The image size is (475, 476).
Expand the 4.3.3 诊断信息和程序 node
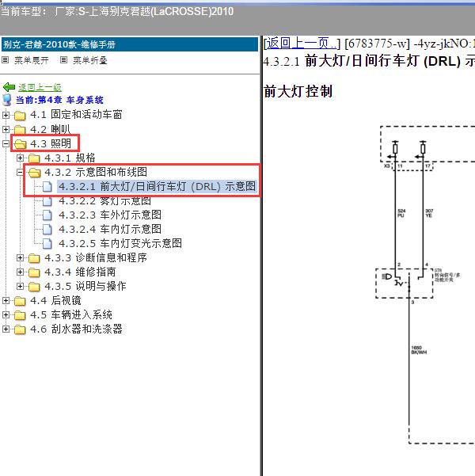pyautogui.click(x=20, y=257)
